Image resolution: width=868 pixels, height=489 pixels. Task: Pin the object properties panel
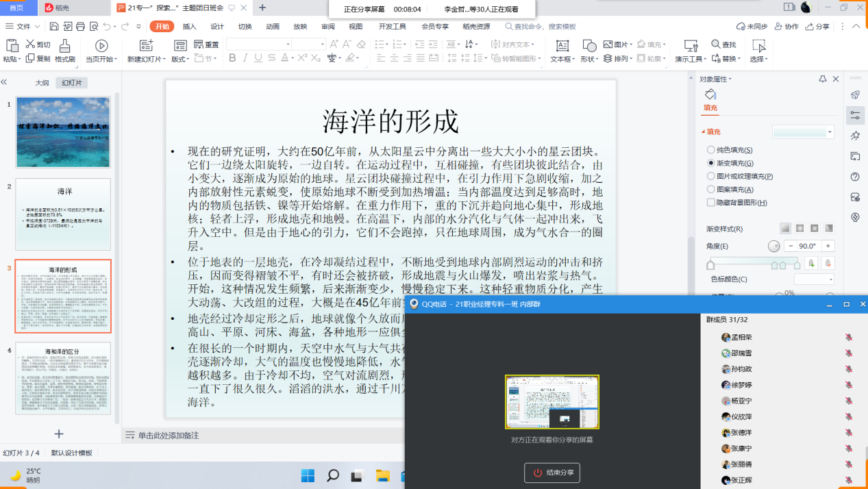tap(823, 79)
